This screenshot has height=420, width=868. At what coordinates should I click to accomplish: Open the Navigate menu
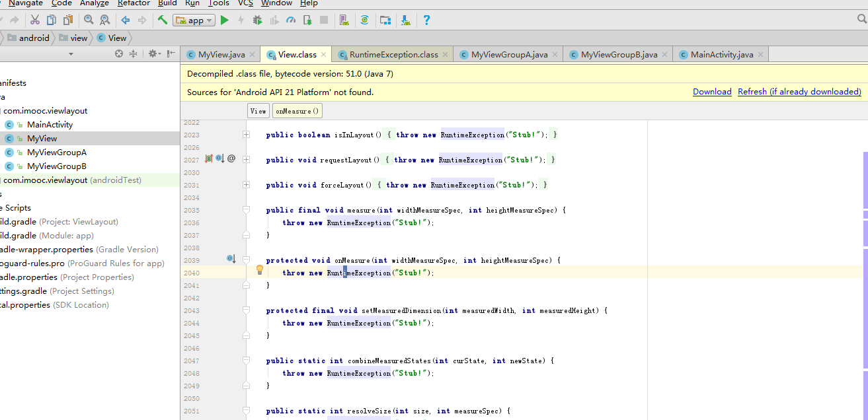tap(25, 3)
